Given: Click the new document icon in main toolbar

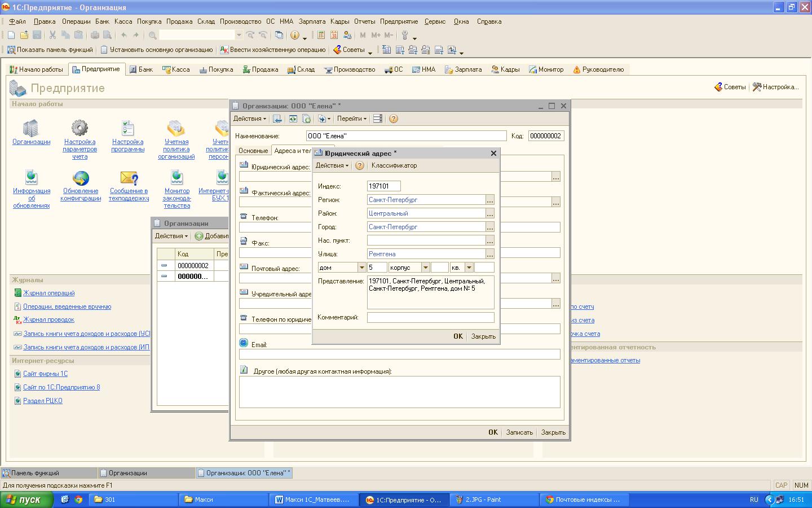Looking at the screenshot, I should click(x=11, y=35).
